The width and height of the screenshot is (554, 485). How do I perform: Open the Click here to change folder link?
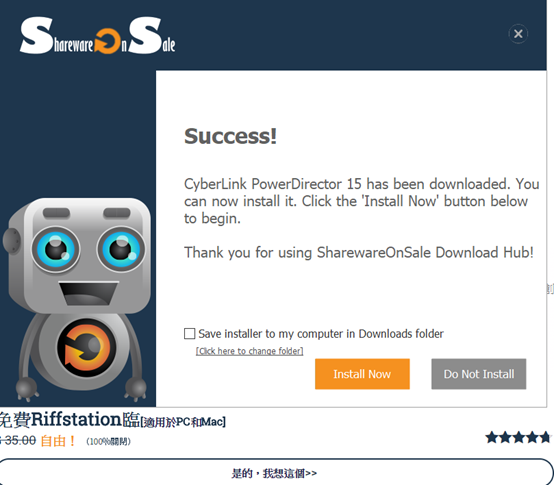pyautogui.click(x=249, y=351)
